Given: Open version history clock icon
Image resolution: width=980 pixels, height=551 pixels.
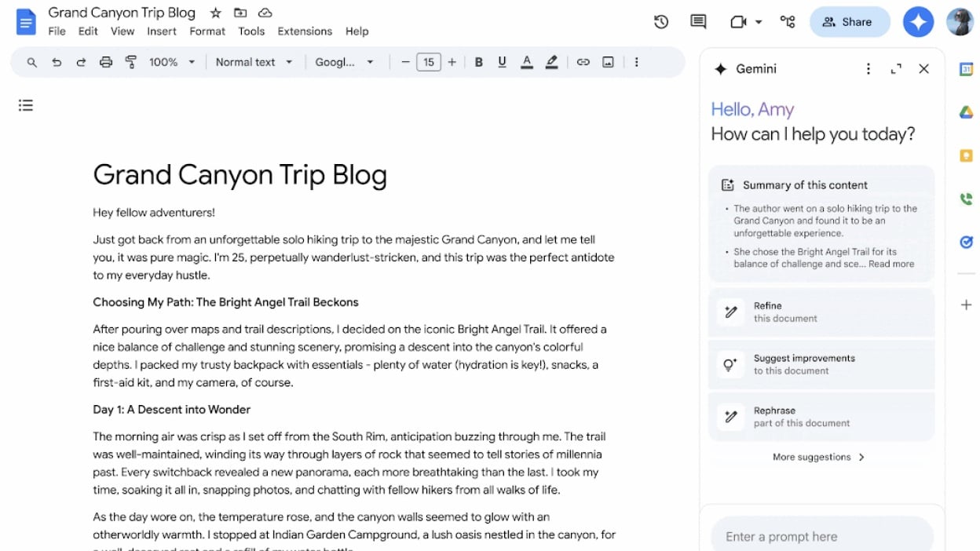Looking at the screenshot, I should 661,22.
